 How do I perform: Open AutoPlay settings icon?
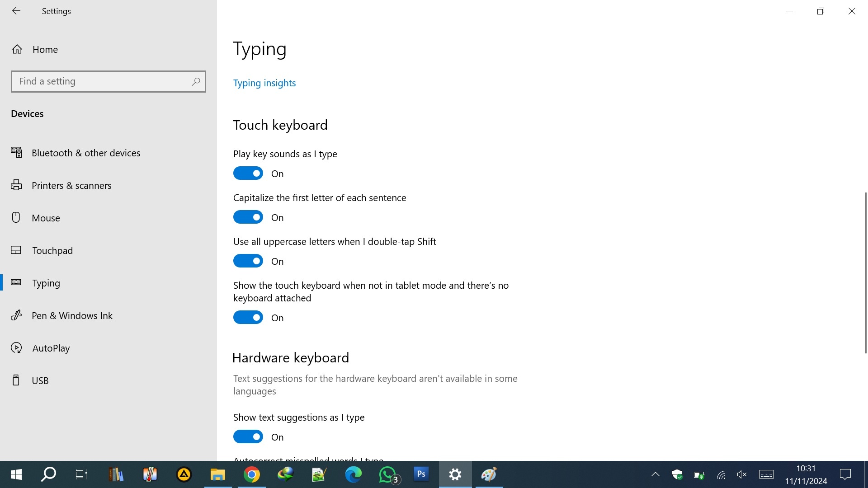16,348
